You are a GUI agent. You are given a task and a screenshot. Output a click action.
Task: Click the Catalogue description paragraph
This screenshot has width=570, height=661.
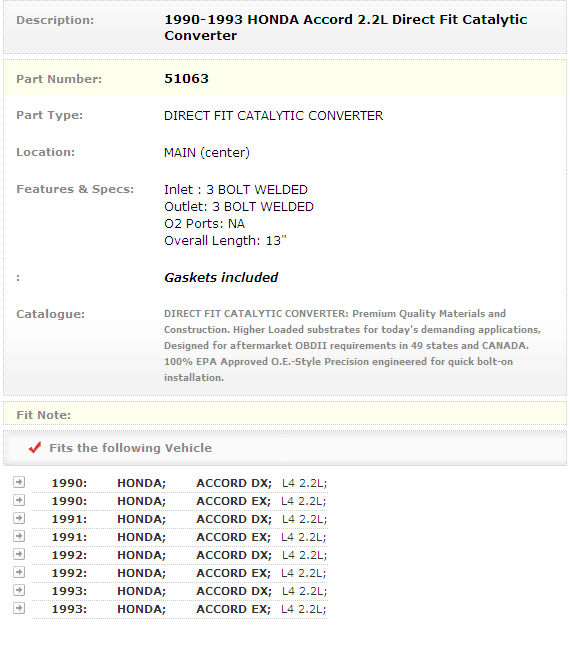point(352,346)
